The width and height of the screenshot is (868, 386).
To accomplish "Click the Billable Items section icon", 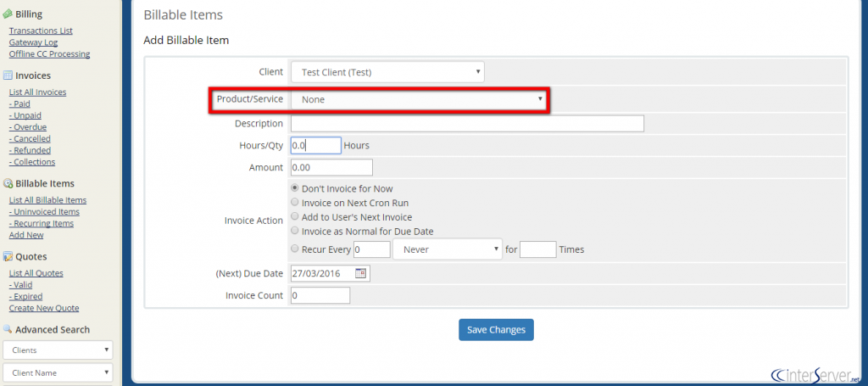I will click(x=8, y=184).
